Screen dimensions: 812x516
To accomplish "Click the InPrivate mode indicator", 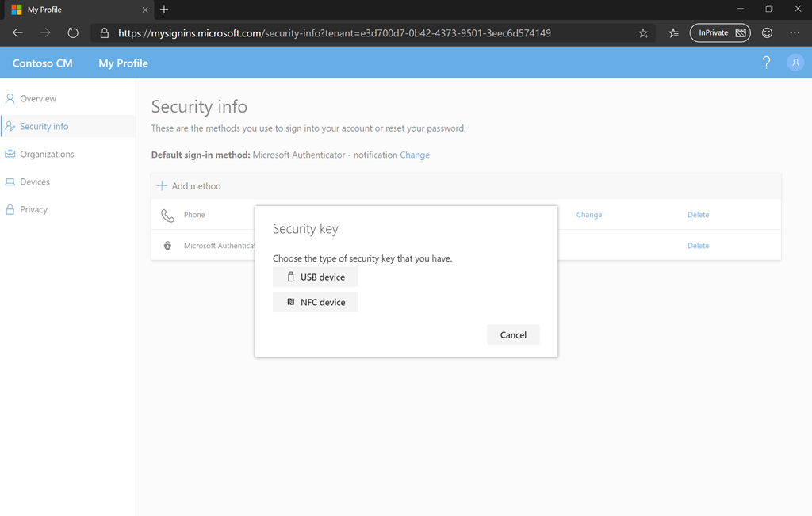I will [x=720, y=33].
